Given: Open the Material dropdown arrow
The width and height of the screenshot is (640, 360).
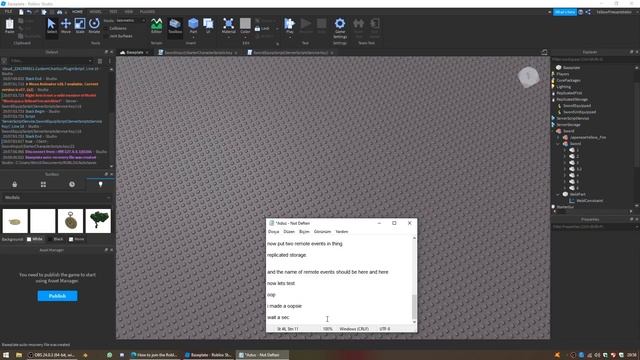Looking at the screenshot, I should coord(229,37).
